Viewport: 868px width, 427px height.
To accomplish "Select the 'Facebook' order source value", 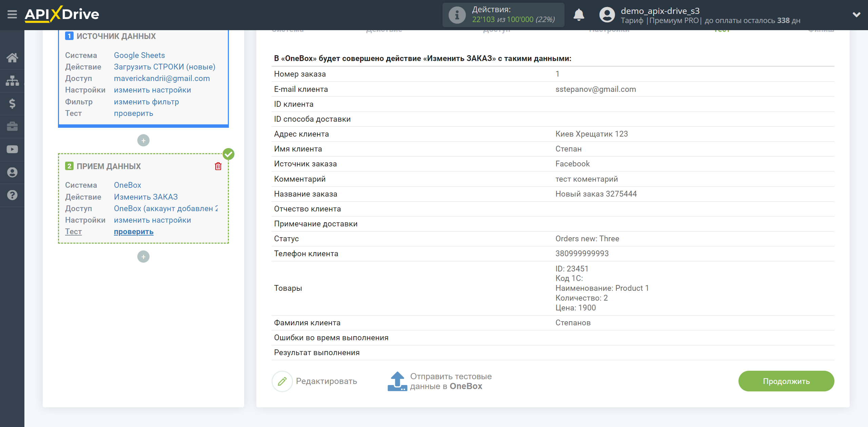I will pyautogui.click(x=572, y=164).
